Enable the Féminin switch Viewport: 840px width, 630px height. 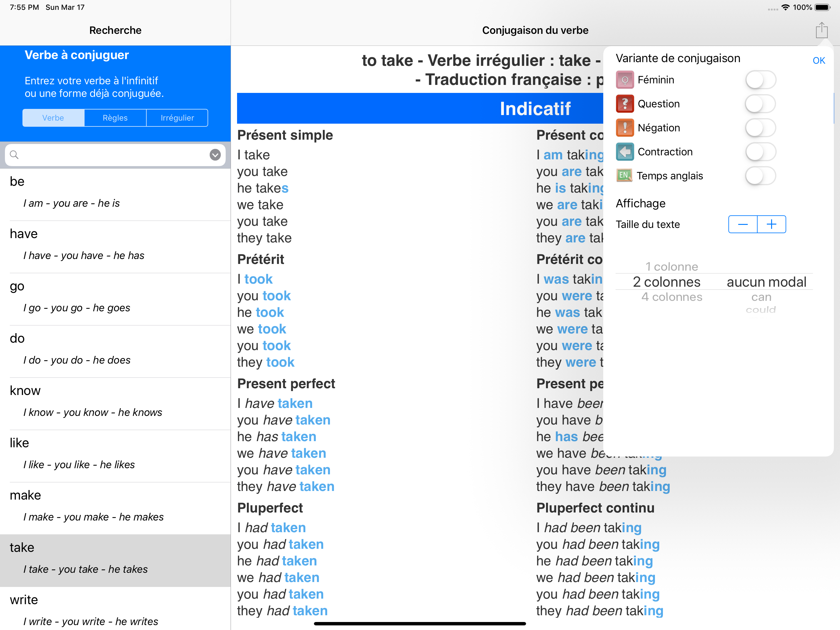760,80
